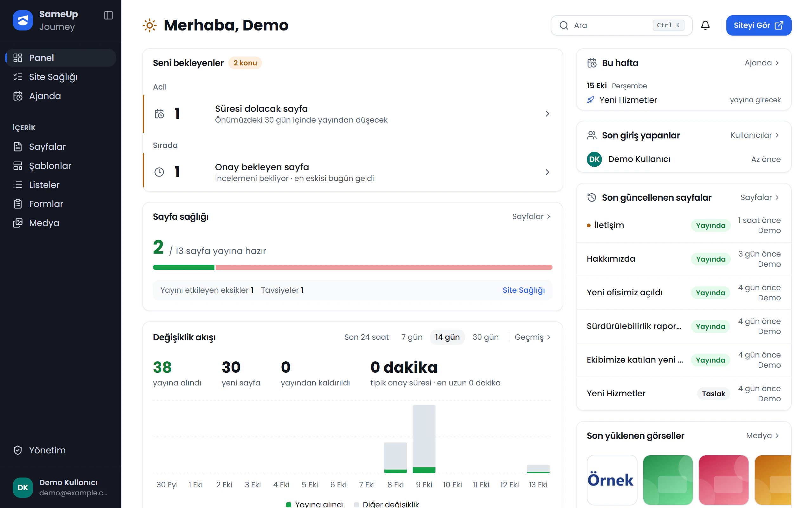The image size is (812, 508).
Task: Open Ajanda in the sidebar
Action: coord(61,96)
